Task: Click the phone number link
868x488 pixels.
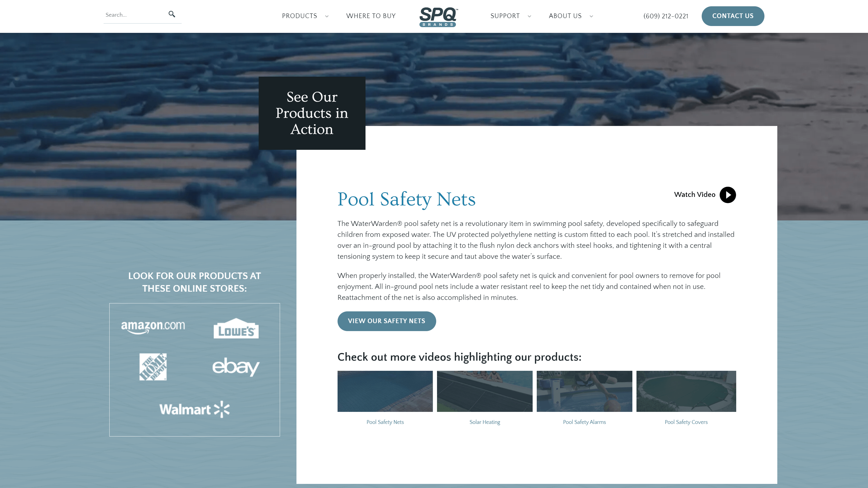Action: [x=666, y=16]
